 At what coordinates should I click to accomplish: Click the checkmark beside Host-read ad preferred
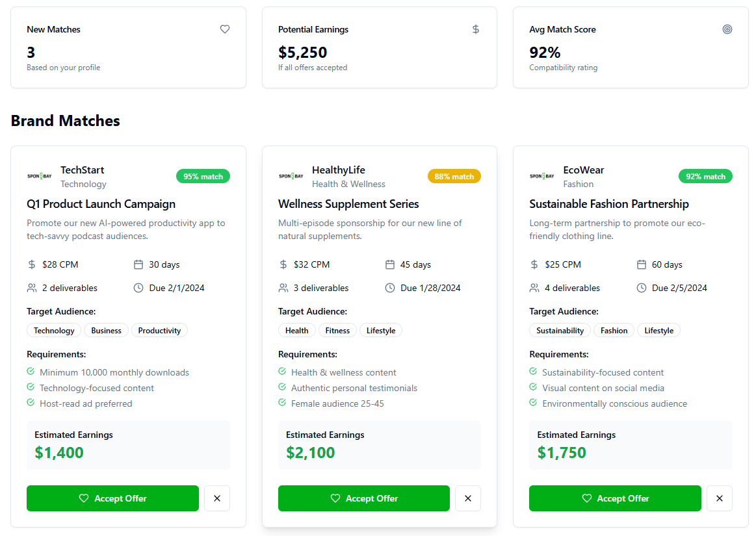point(30,403)
